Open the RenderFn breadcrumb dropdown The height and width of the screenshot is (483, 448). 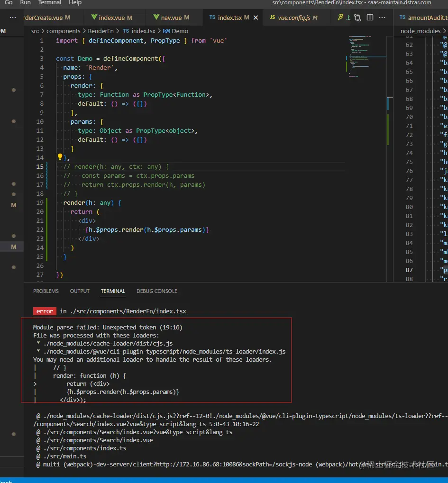[x=101, y=31]
